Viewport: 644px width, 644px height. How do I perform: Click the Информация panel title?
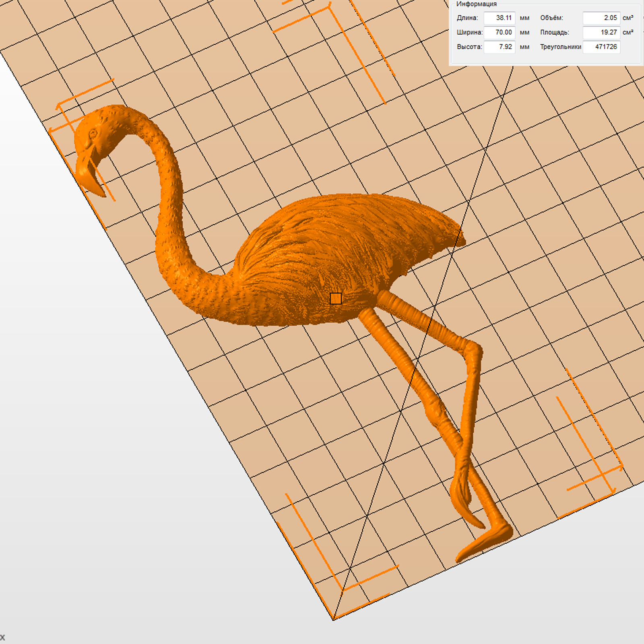pyautogui.click(x=476, y=4)
